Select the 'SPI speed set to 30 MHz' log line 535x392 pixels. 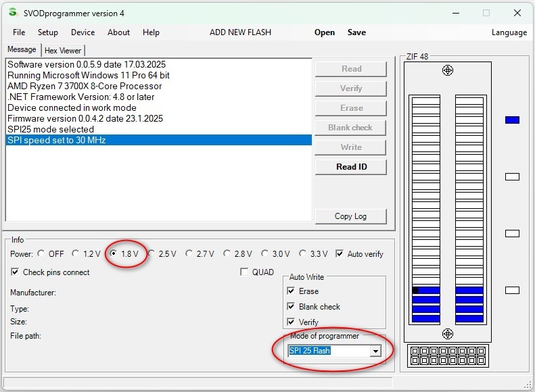point(159,140)
